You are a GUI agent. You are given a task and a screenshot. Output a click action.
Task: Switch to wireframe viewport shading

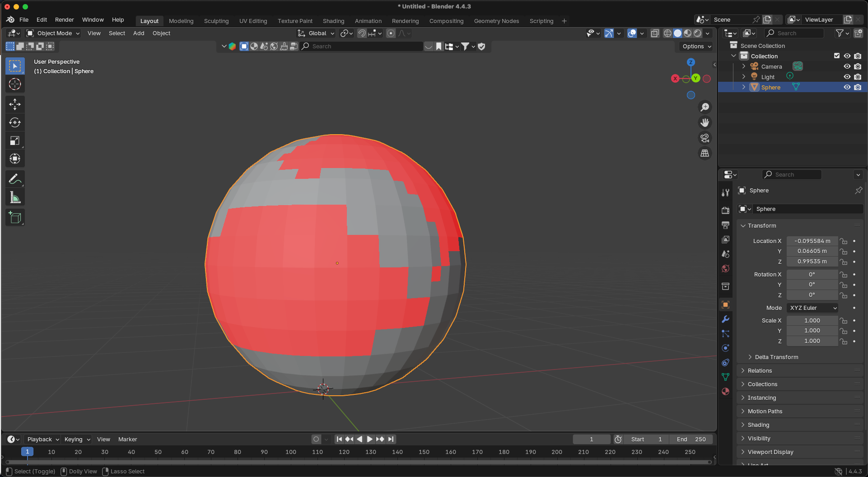(667, 33)
